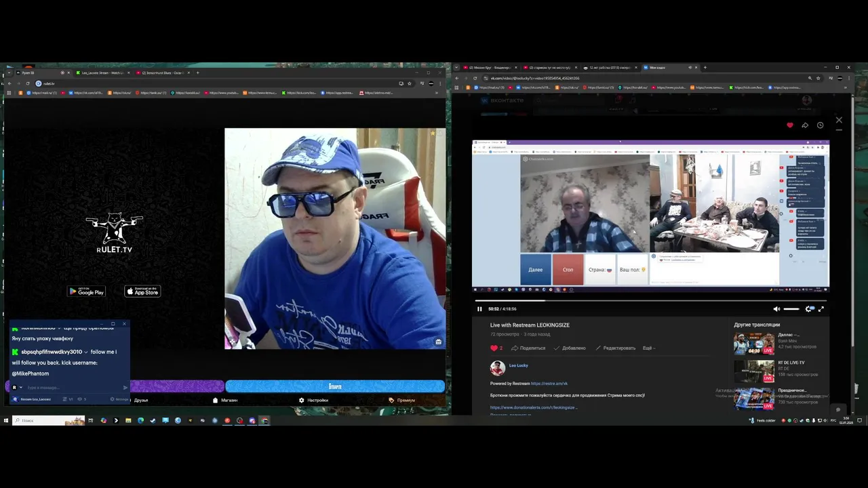Image resolution: width=868 pixels, height=488 pixels.
Task: Click Google Play badge
Action: 86,291
